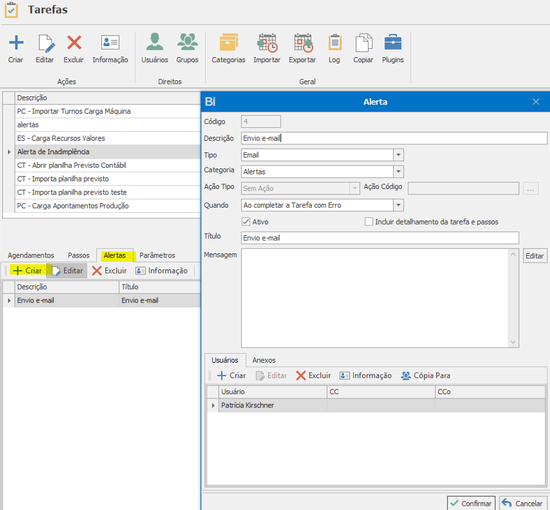Switch to the Parâmetros tab

tap(157, 255)
